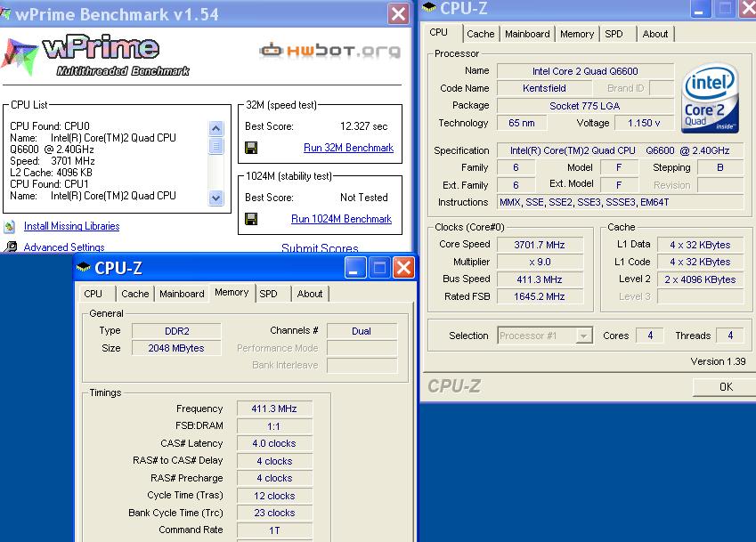Viewport: 756px width, 542px height.
Task: Click the Intel Core 2 Quad badge
Action: tap(711, 98)
